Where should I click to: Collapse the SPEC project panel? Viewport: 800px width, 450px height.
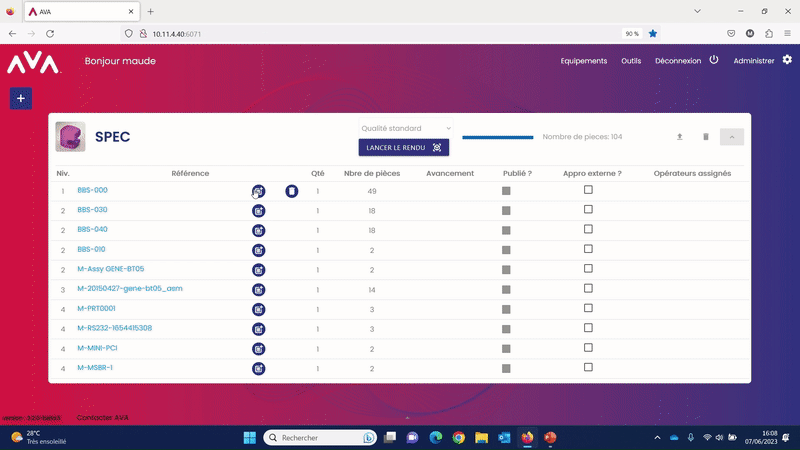(x=732, y=137)
